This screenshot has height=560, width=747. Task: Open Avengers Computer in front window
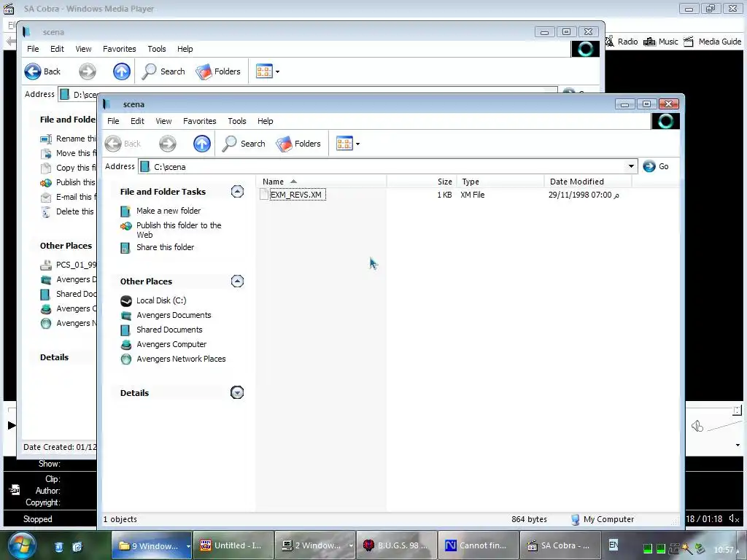pyautogui.click(x=171, y=344)
